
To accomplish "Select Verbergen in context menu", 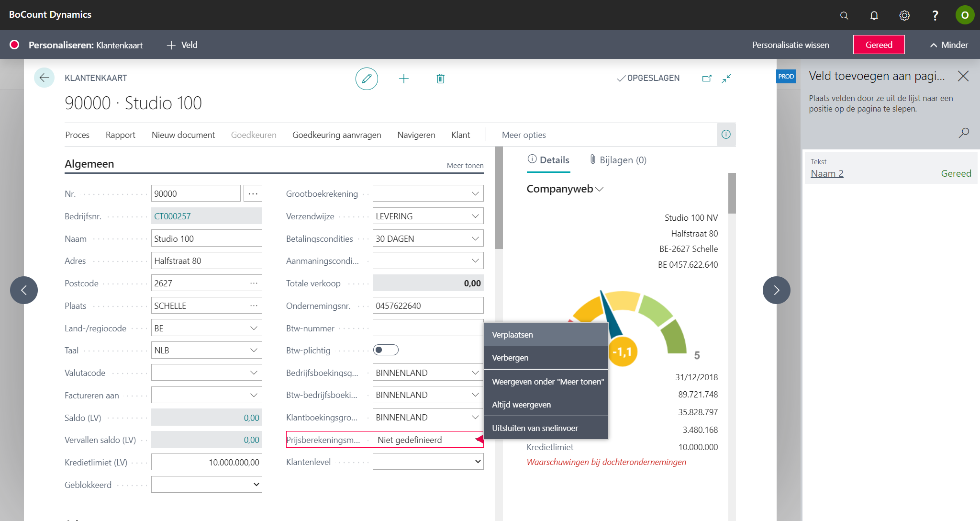I will 511,358.
